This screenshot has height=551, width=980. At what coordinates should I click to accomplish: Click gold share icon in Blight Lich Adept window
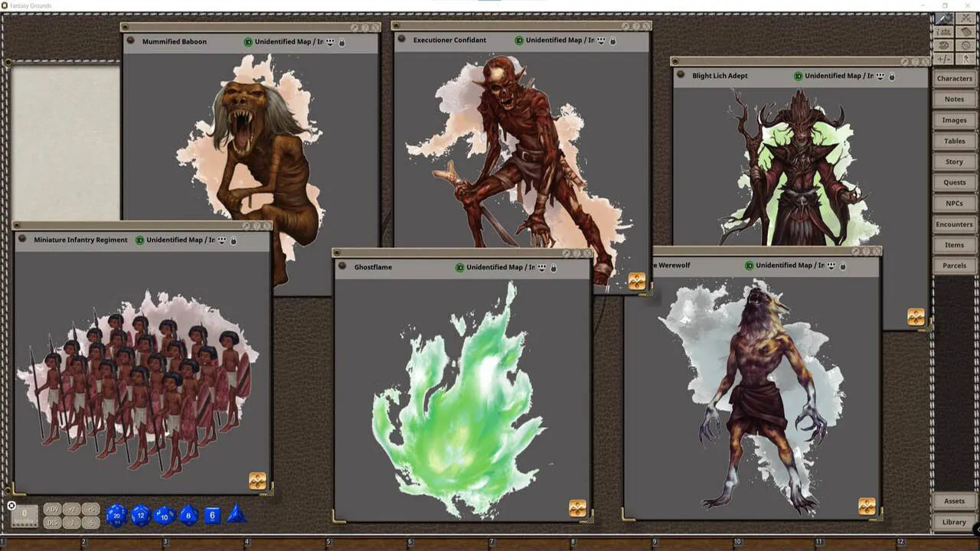point(916,317)
